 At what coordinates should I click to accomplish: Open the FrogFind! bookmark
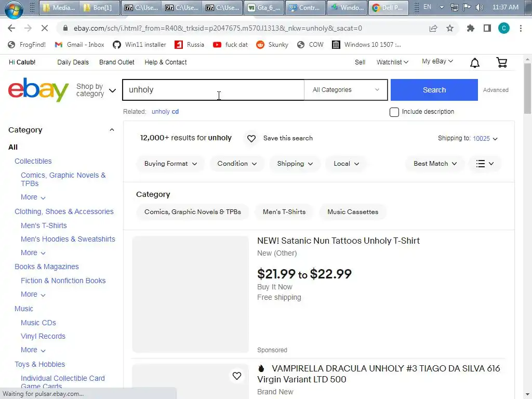click(x=27, y=45)
